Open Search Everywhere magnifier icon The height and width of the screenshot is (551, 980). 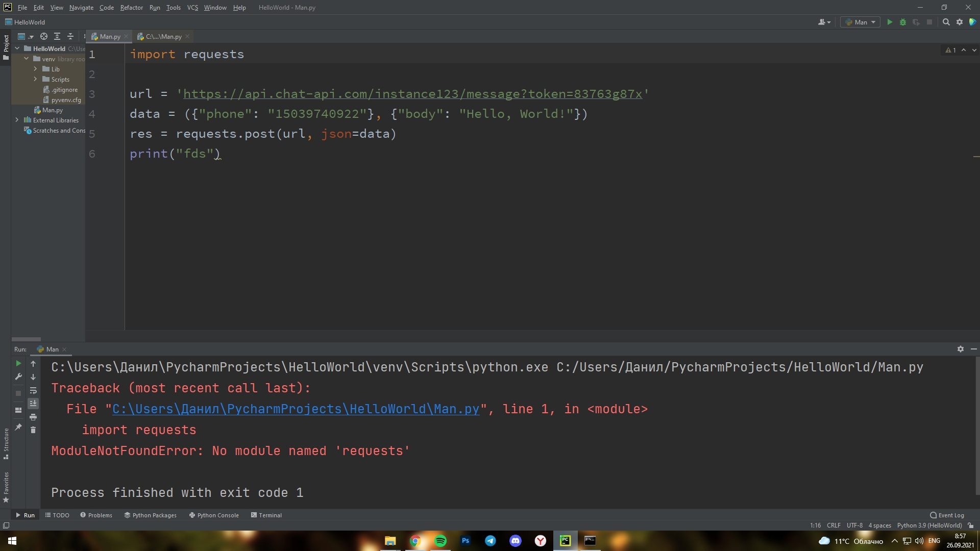click(946, 22)
